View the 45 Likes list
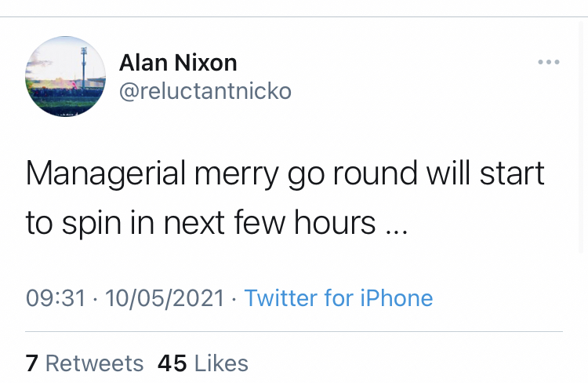Image resolution: width=588 pixels, height=383 pixels. pyautogui.click(x=203, y=363)
